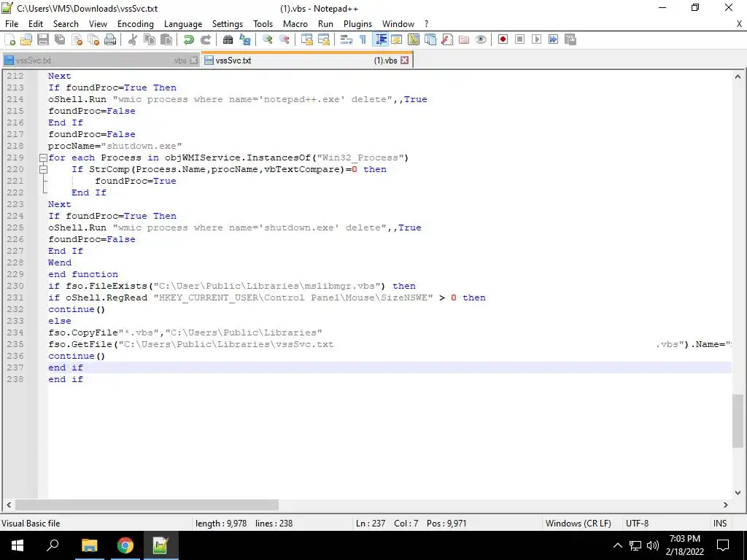Click the Copy toolbar icon
The height and width of the screenshot is (560, 747).
pyautogui.click(x=149, y=39)
